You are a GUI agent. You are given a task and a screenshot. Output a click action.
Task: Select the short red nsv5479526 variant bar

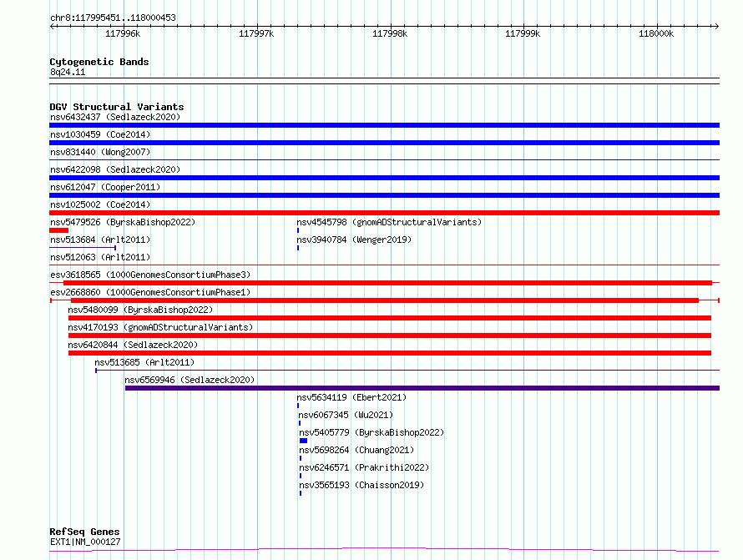pos(58,230)
